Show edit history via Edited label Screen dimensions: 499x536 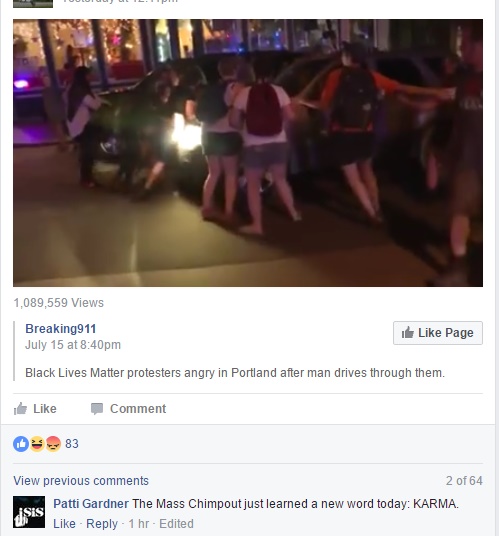click(x=176, y=524)
